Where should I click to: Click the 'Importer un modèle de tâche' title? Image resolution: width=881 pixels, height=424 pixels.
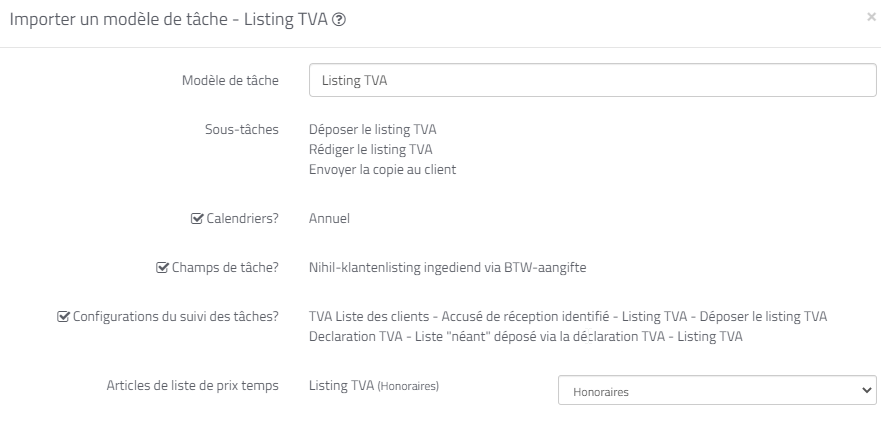(168, 20)
